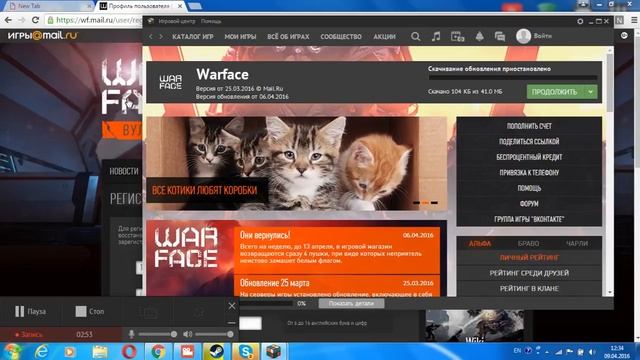Pause the recording
The image size is (640, 360).
pos(31,311)
